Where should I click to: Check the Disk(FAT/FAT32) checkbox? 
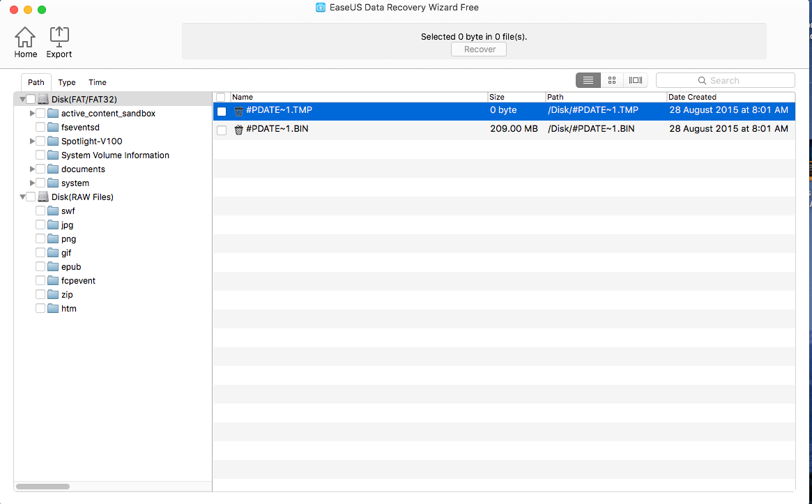31,99
